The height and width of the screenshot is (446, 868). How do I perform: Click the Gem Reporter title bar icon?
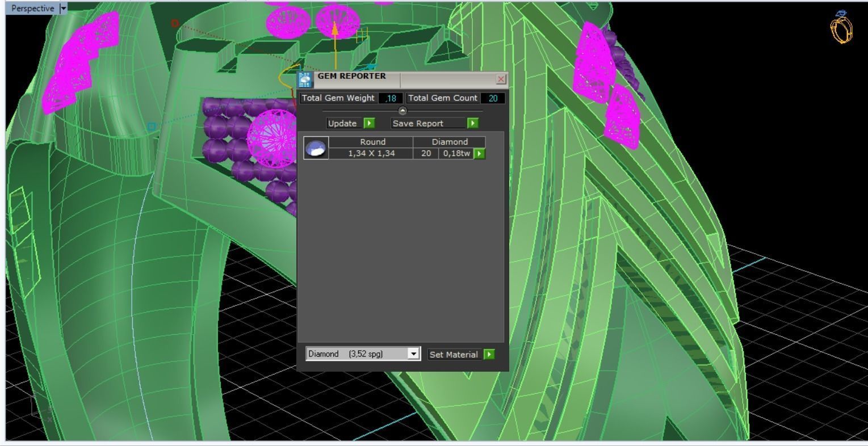tap(305, 79)
